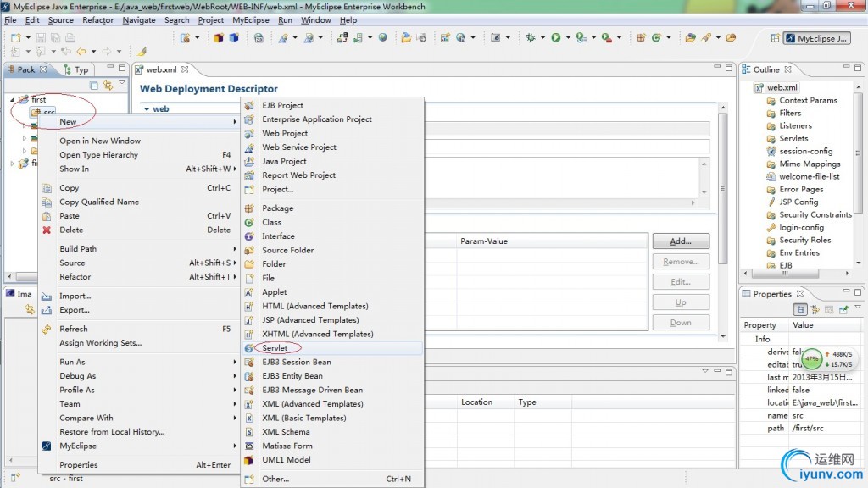This screenshot has height=488, width=868.
Task: Expand the Run As submenu arrow
Action: (235, 362)
